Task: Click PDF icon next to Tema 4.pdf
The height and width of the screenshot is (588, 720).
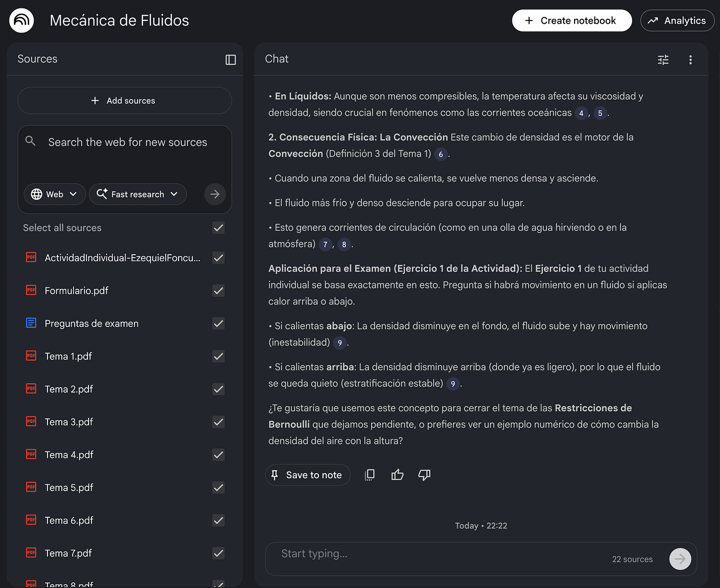Action: tap(31, 454)
